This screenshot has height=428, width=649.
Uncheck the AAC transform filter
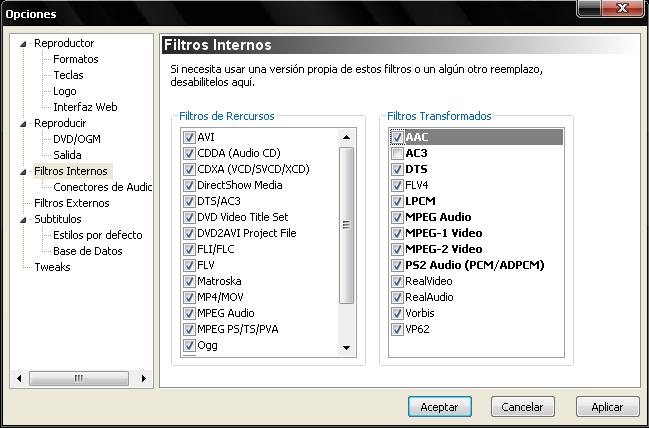pyautogui.click(x=397, y=137)
